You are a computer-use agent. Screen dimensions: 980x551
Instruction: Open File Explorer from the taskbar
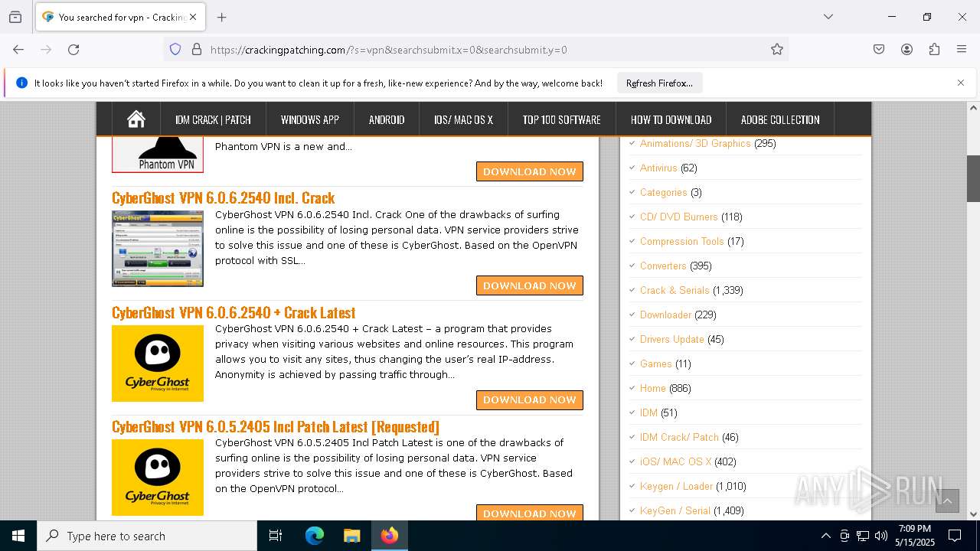click(351, 536)
